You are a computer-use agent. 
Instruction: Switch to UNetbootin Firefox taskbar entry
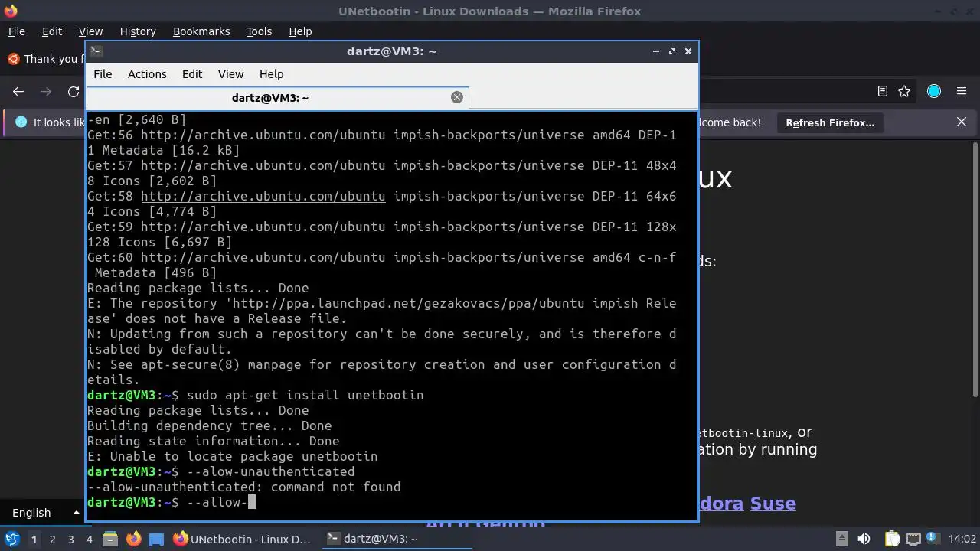(x=242, y=539)
